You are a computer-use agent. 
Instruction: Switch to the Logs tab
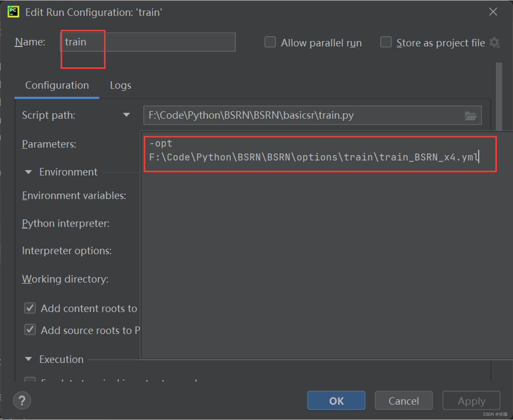(120, 85)
